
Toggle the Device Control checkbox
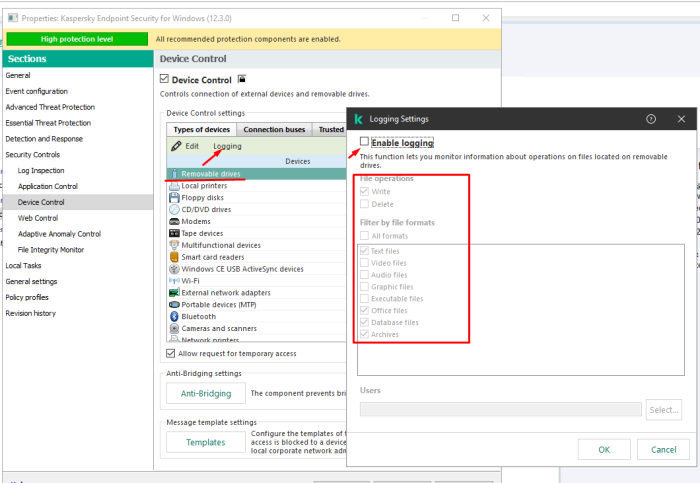[164, 79]
